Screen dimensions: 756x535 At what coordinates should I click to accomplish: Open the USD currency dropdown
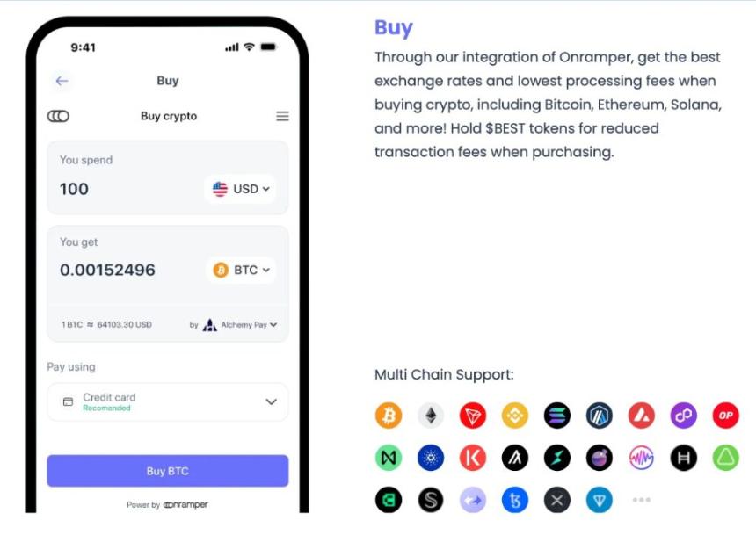click(241, 189)
